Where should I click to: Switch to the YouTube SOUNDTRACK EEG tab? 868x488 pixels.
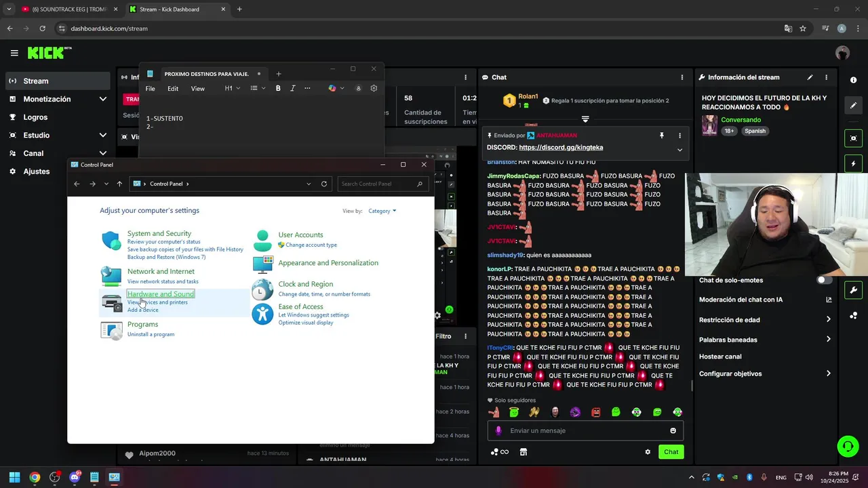coord(68,9)
